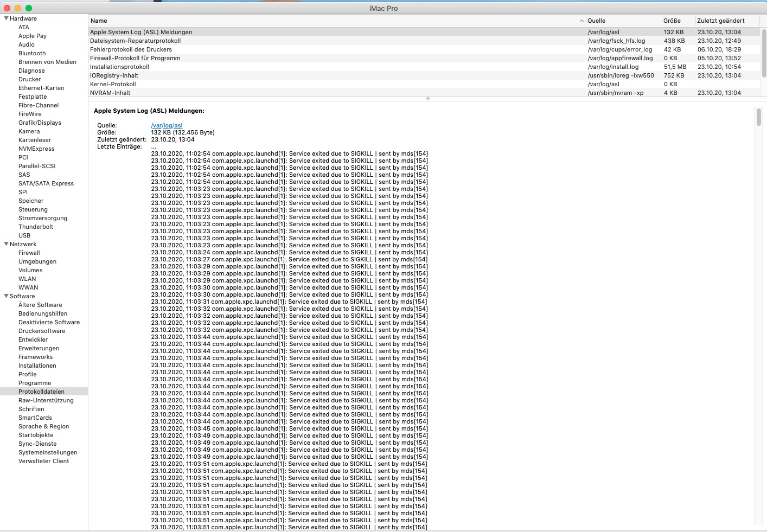Open the /var/log/asl source link

(167, 125)
